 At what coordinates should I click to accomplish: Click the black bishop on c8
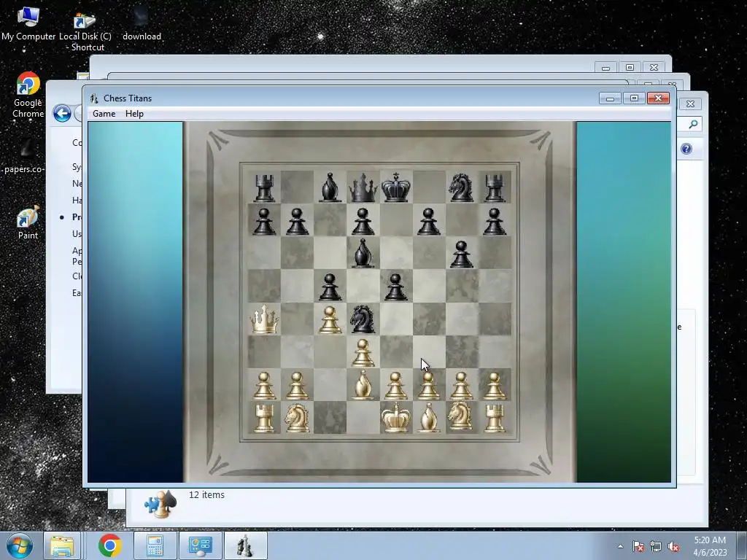[x=330, y=187]
